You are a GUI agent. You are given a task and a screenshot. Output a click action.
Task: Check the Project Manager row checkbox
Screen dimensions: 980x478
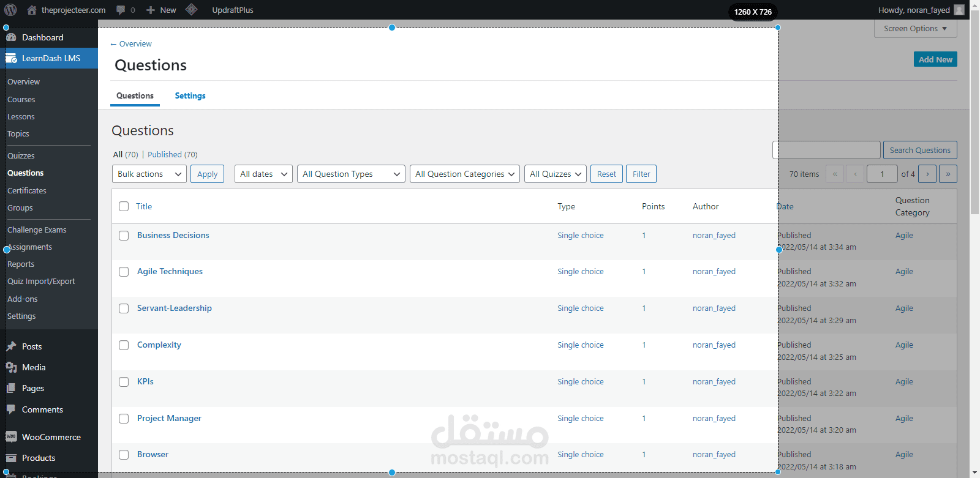124,419
